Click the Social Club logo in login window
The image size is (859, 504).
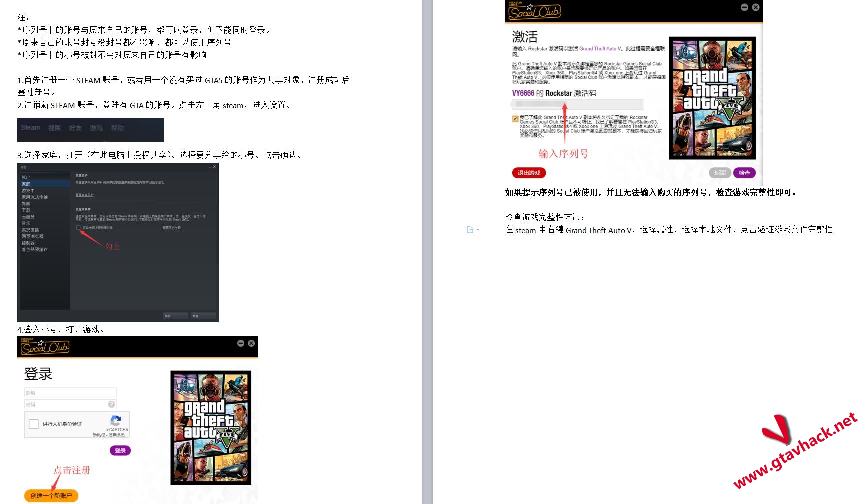coord(45,346)
